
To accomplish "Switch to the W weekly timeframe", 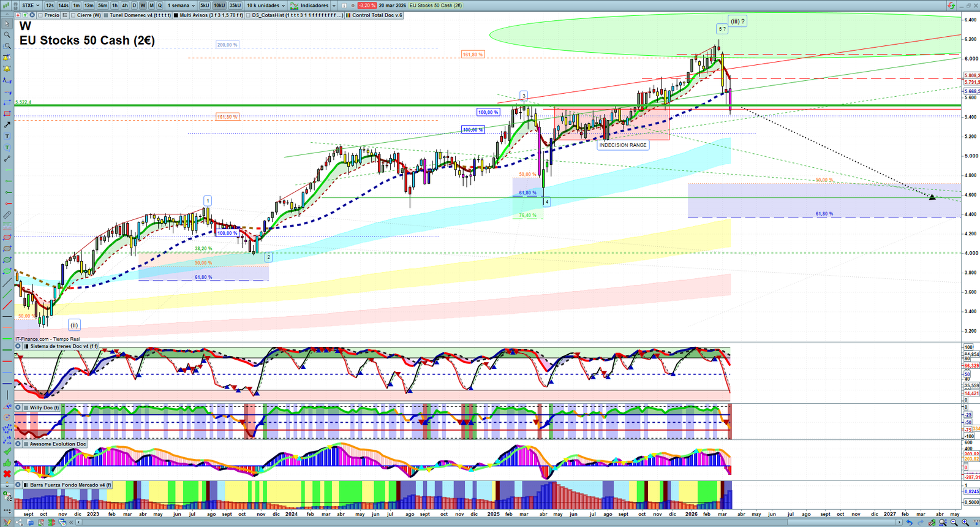I will 143,6.
